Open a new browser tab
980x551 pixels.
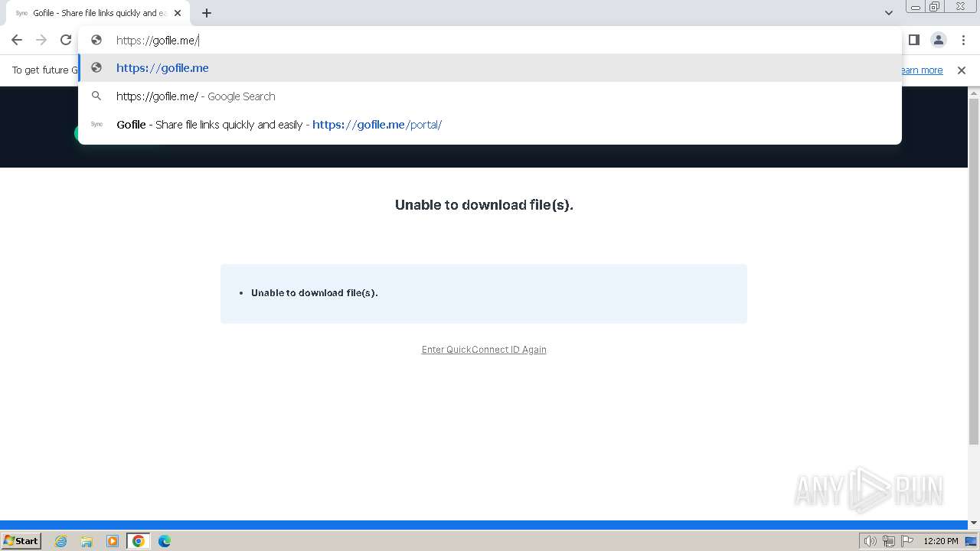pyautogui.click(x=207, y=13)
